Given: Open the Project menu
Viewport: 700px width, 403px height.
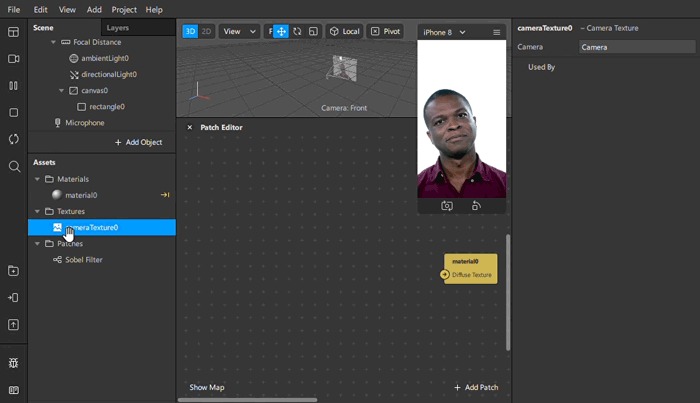Looking at the screenshot, I should [x=124, y=9].
